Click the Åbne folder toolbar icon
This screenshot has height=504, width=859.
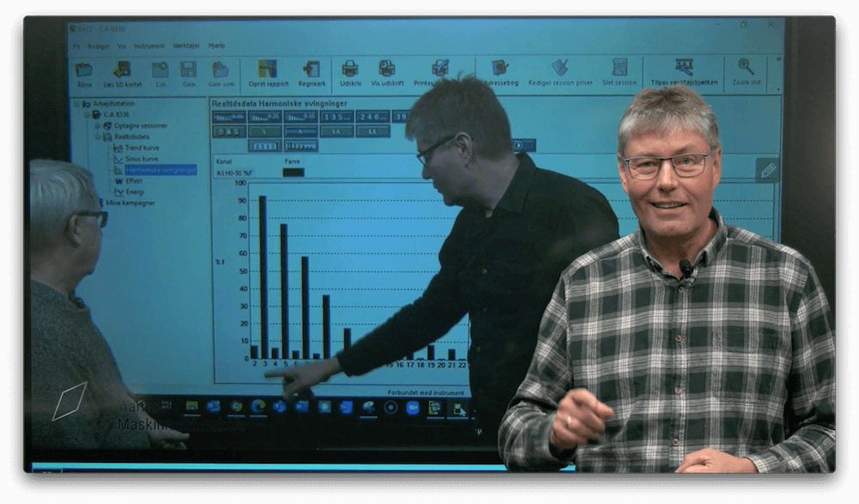83,70
